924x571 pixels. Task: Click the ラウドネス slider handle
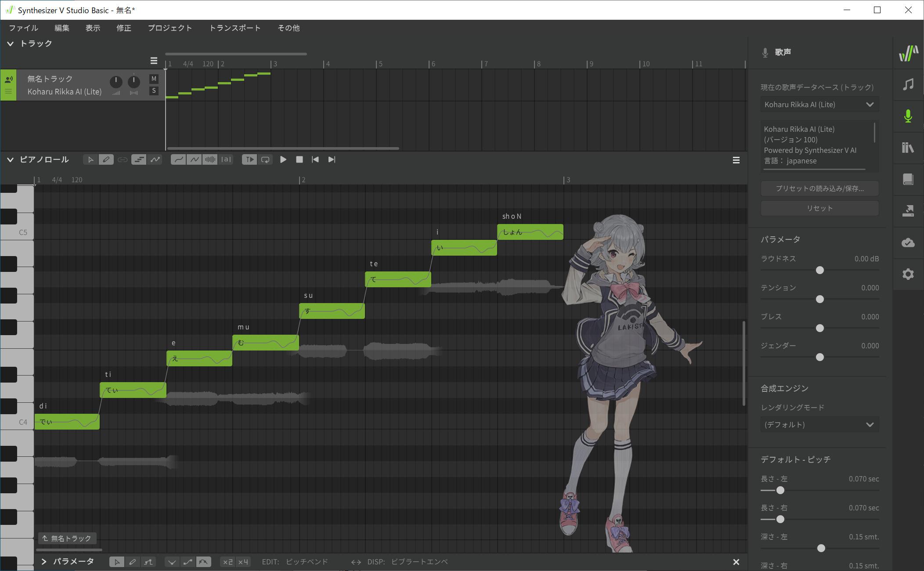point(819,270)
